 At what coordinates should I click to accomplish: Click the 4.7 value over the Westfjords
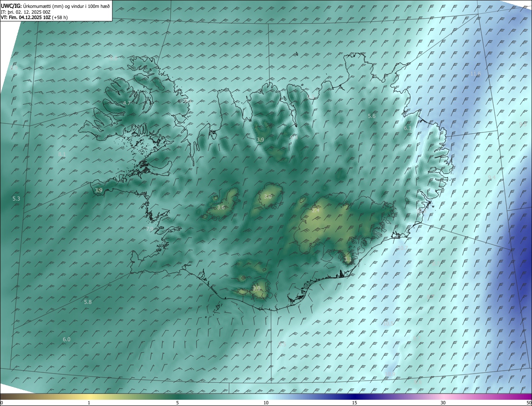tap(127, 103)
